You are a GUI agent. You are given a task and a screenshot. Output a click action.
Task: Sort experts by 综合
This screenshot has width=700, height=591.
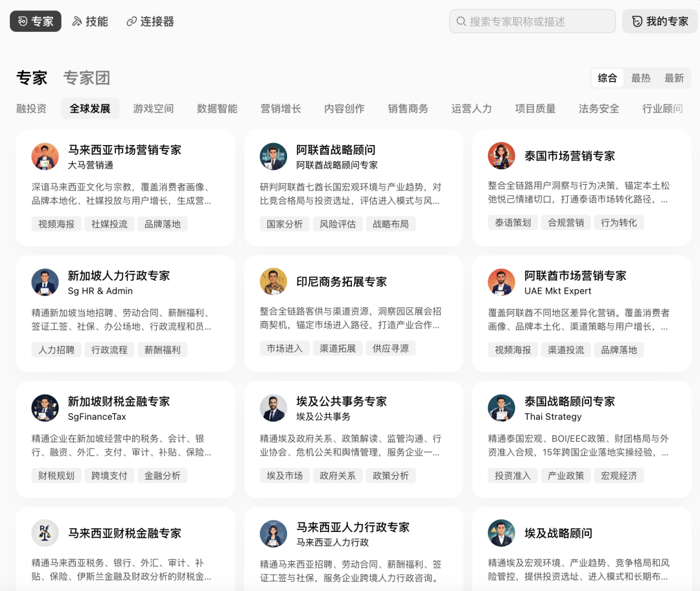607,78
